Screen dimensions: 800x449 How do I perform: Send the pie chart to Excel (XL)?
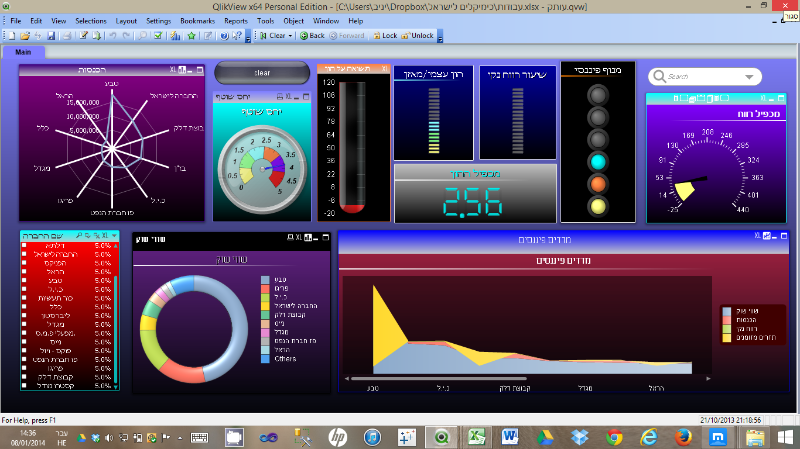(x=299, y=238)
